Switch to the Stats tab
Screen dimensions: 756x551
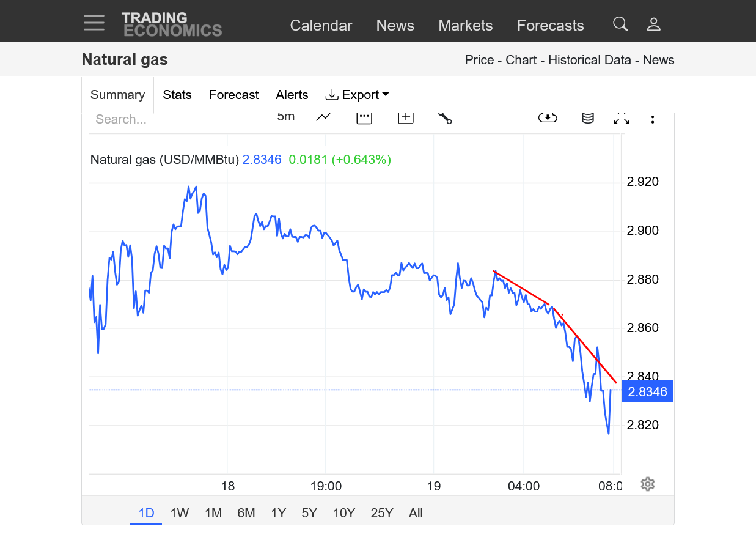pos(177,95)
